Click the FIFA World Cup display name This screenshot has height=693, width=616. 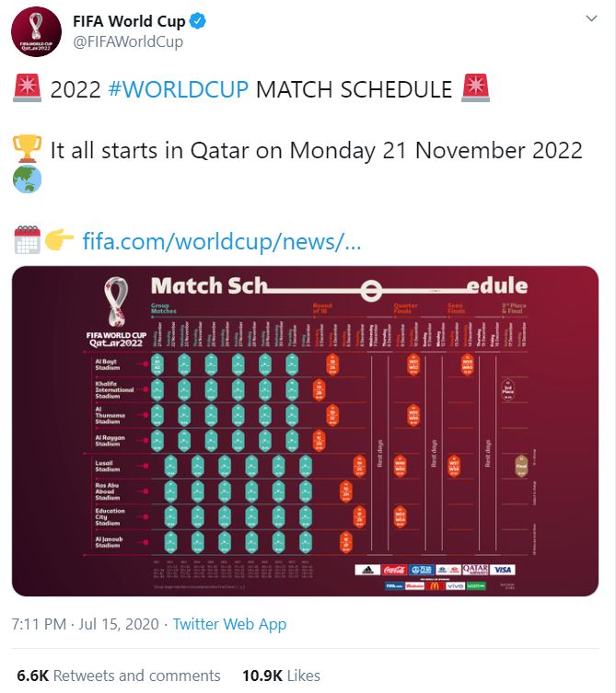[x=129, y=21]
